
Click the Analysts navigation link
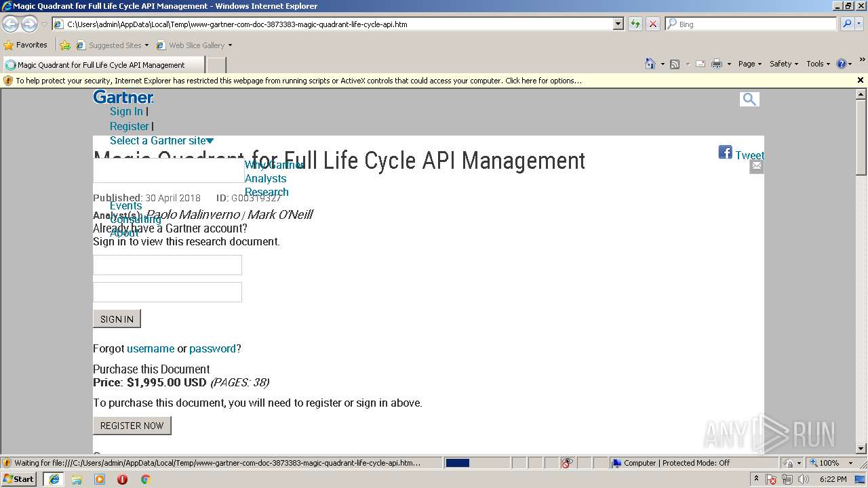(265, 178)
